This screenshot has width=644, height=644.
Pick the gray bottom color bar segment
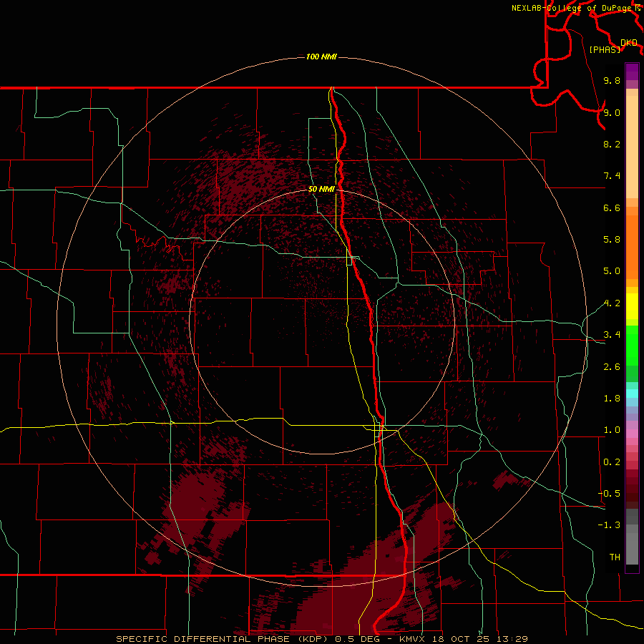coord(632,548)
